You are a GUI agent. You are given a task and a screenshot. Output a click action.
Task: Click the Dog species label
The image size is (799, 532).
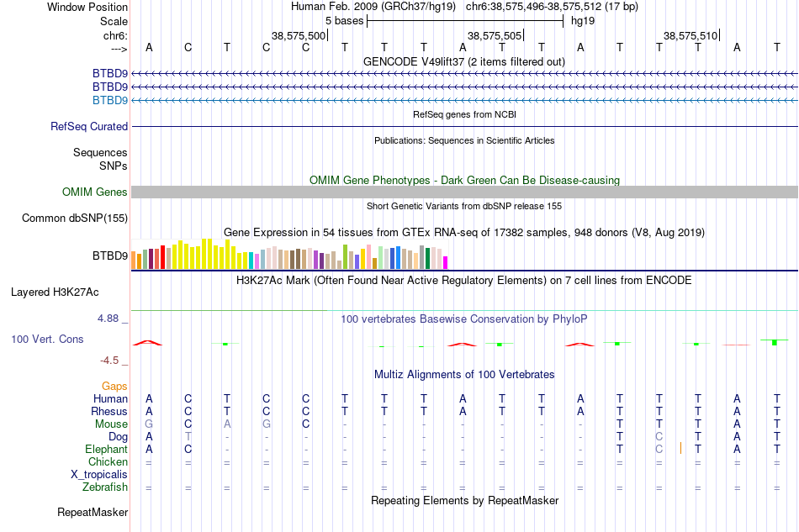119,437
